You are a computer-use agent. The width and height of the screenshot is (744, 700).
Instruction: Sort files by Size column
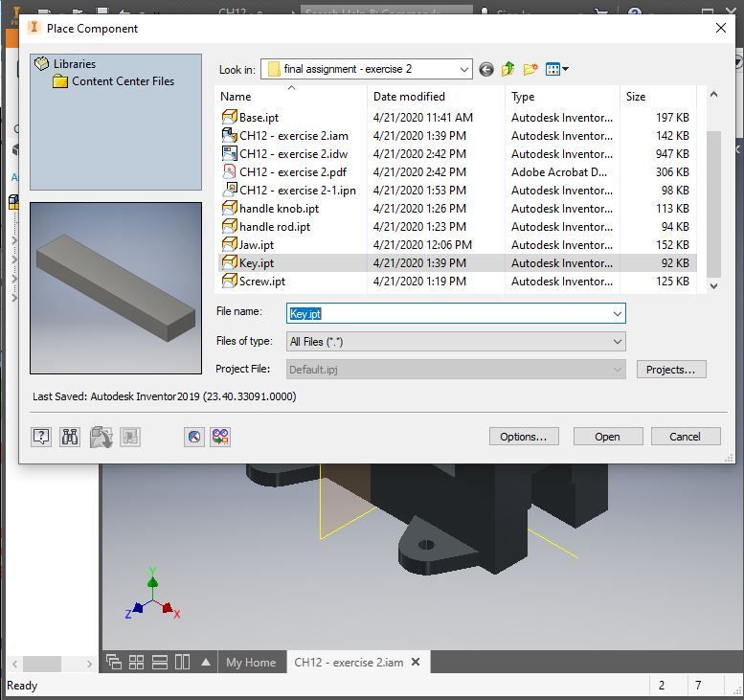point(658,97)
